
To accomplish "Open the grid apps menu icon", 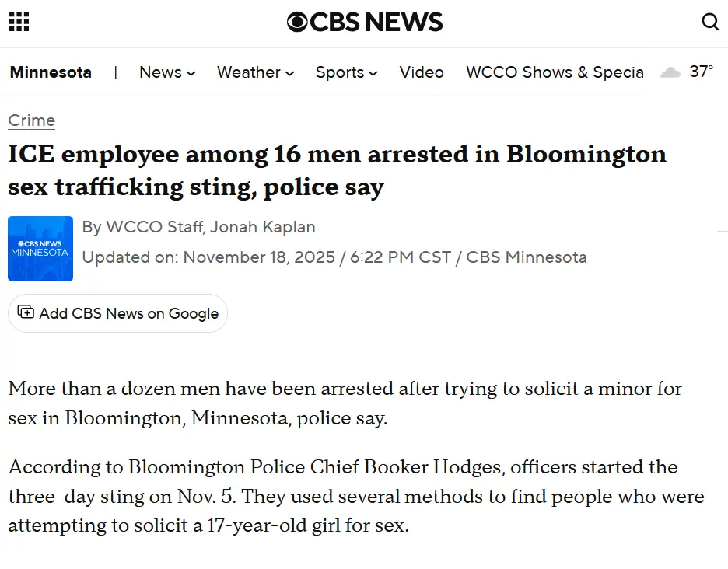I will 19,22.
